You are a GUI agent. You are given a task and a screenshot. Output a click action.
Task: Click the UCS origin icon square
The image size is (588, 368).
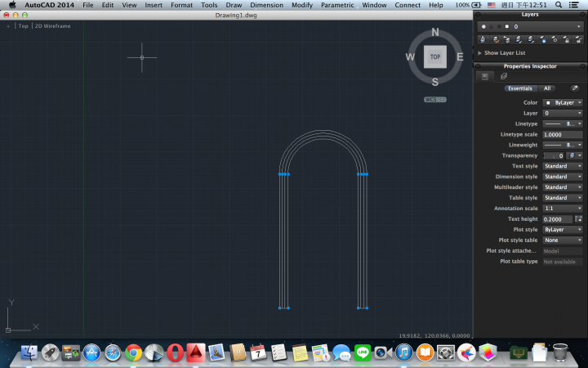pos(8,330)
